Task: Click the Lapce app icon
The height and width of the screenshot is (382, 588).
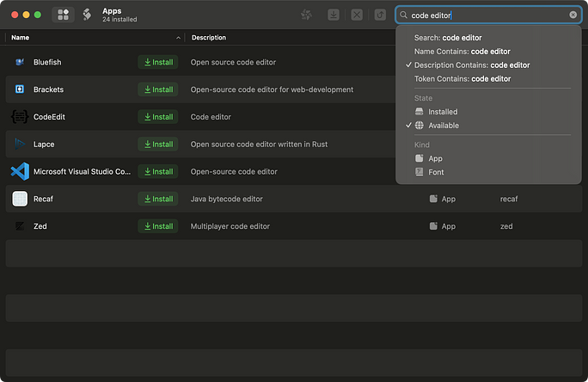Action: tap(20, 144)
